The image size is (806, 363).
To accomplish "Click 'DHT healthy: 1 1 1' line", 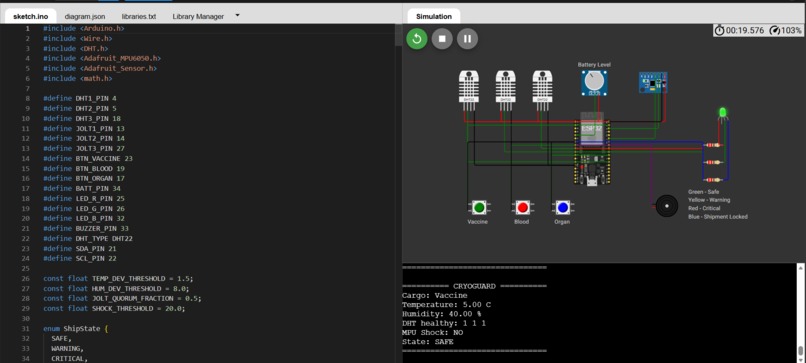I will click(444, 323).
